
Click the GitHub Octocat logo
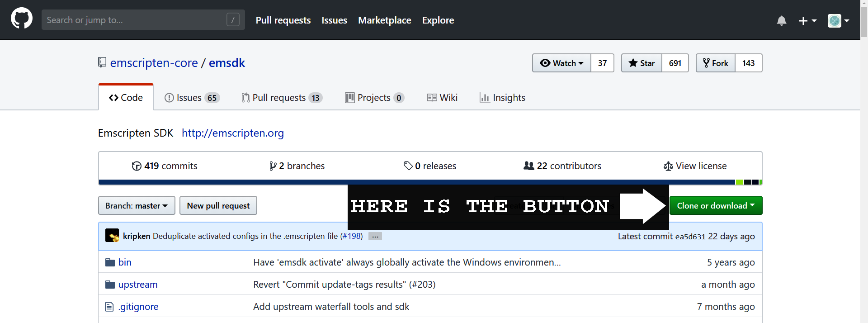[x=21, y=19]
